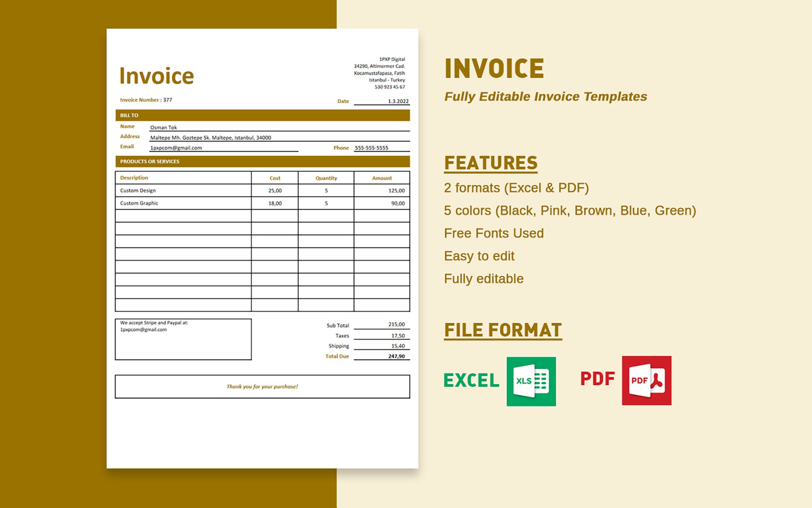
Task: Click the 1pxpcom@gmail.com email link
Action: tap(177, 148)
